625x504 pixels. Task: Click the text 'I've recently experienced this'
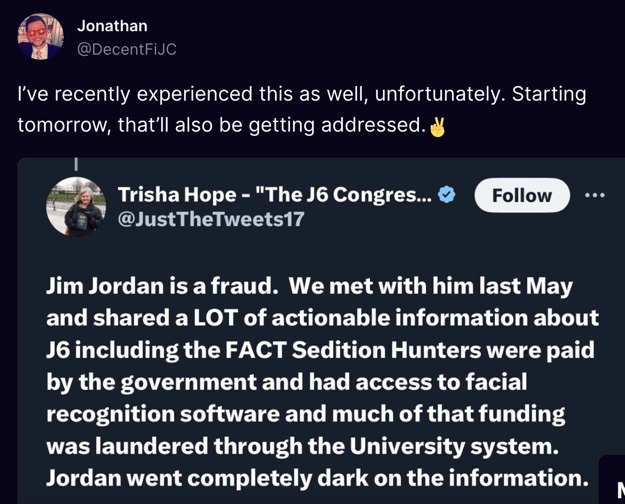pos(150,95)
